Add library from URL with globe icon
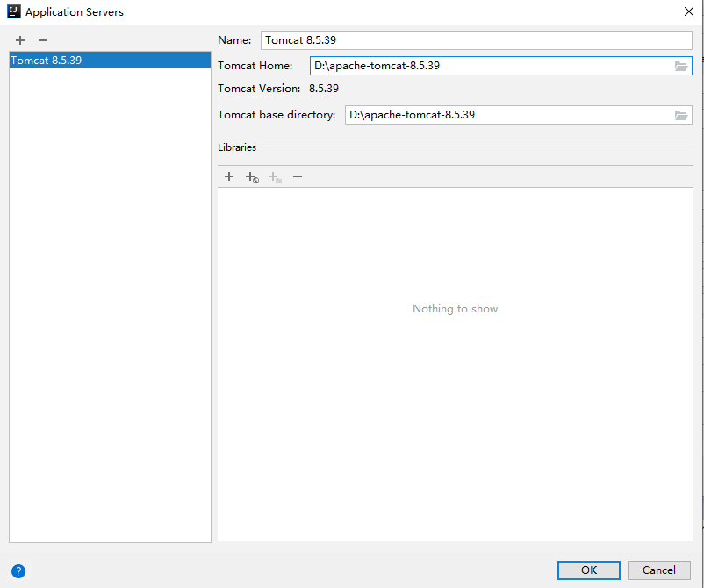Viewport: 704px width, 588px height. click(x=252, y=177)
